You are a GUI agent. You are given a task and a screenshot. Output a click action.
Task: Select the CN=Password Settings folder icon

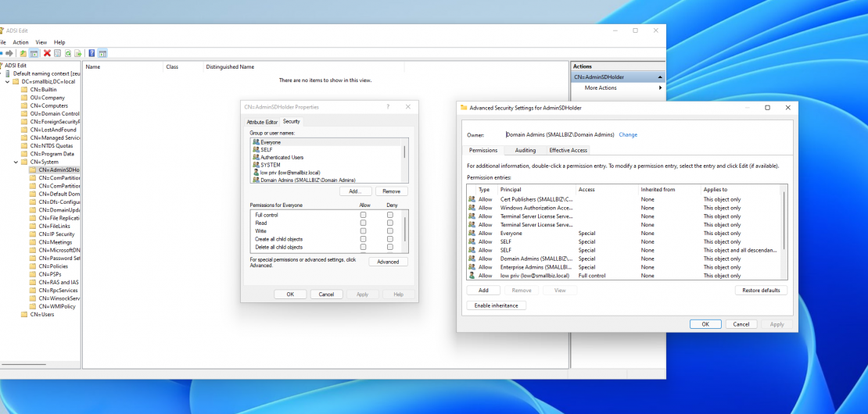click(x=33, y=258)
